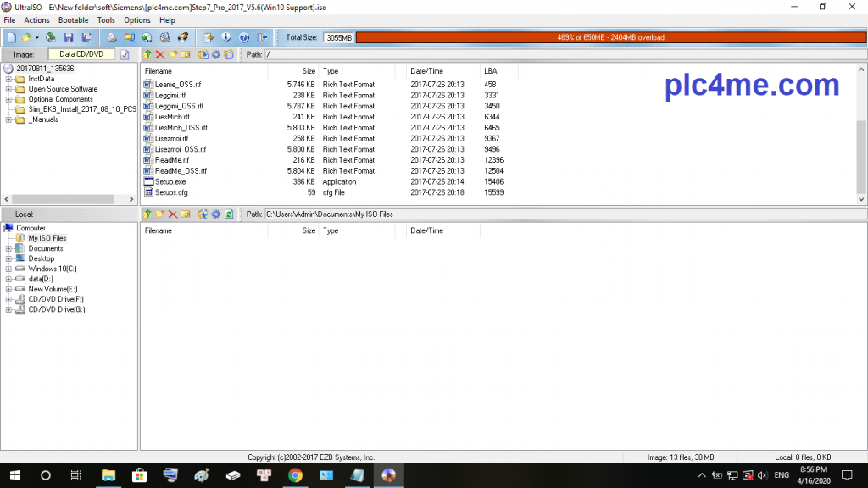Viewport: 868px width, 488px height.
Task: Click the Help question mark icon
Action: (243, 37)
